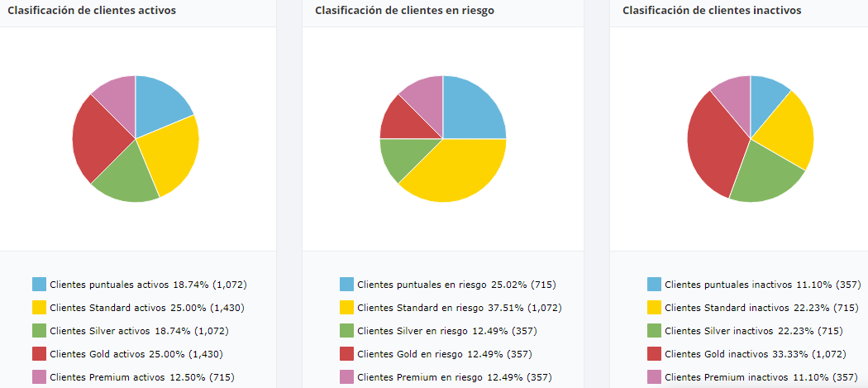Viewport: 868px width, 388px height.
Task: Click the blue swatch for Clientes puntuales activos
Action: tap(39, 285)
